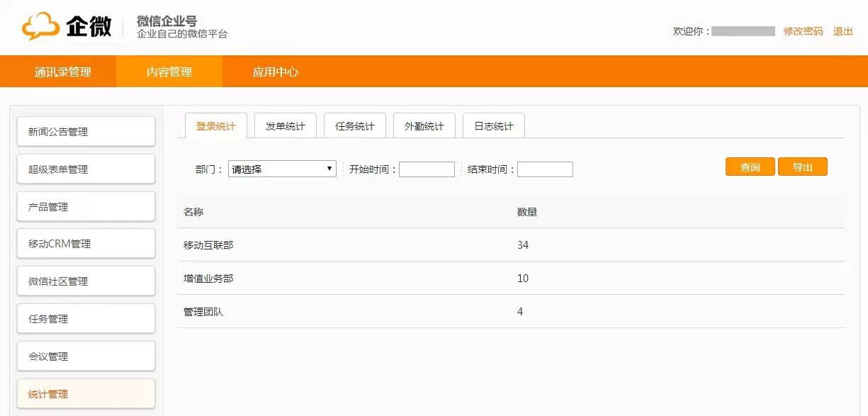This screenshot has height=416, width=868.
Task: Click the 微信企业号 header title
Action: [167, 21]
